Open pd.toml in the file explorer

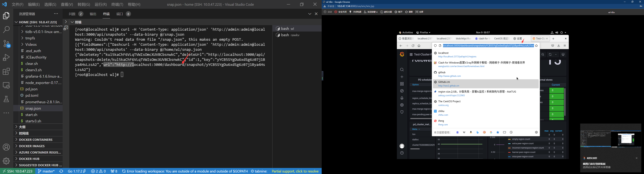tap(32, 95)
